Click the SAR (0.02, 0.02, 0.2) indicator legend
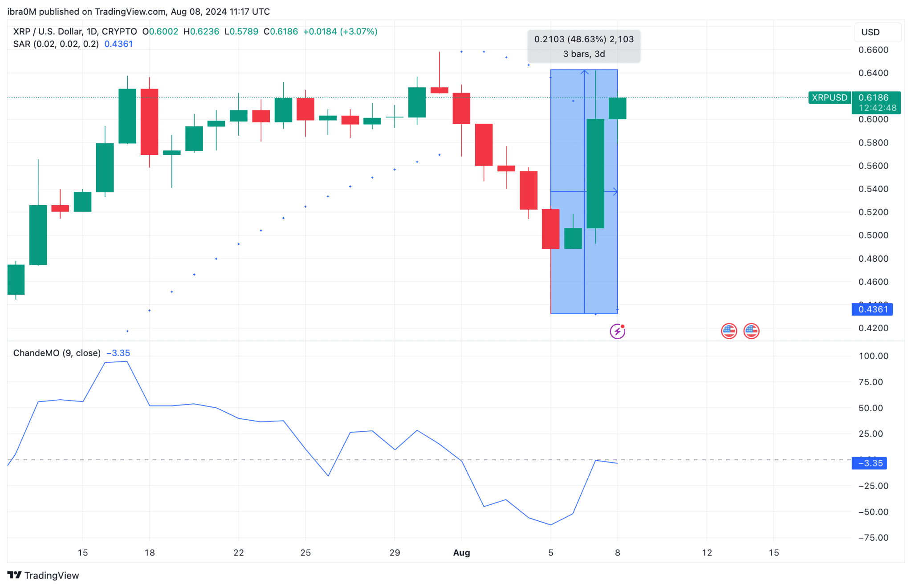Screen dimensions: 912x588 (56, 44)
